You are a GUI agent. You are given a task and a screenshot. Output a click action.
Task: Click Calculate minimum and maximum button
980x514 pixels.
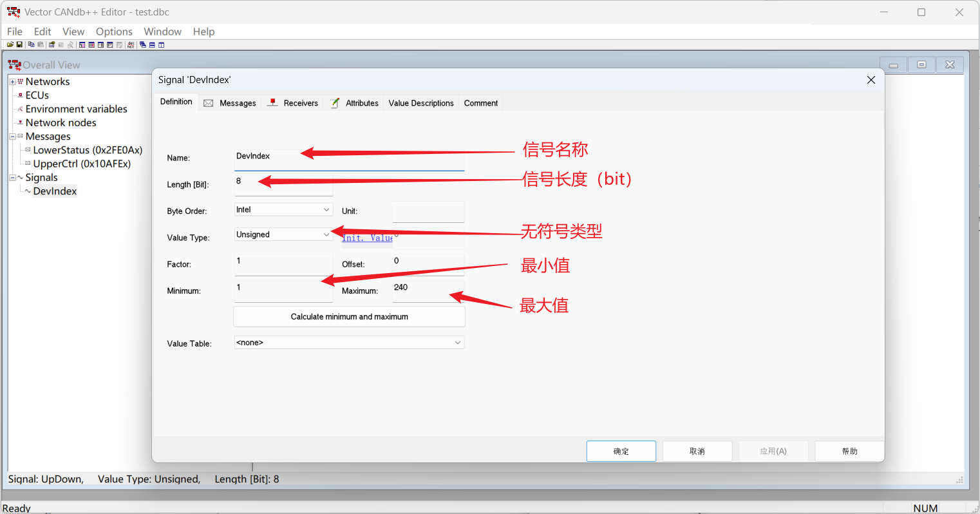pyautogui.click(x=349, y=317)
